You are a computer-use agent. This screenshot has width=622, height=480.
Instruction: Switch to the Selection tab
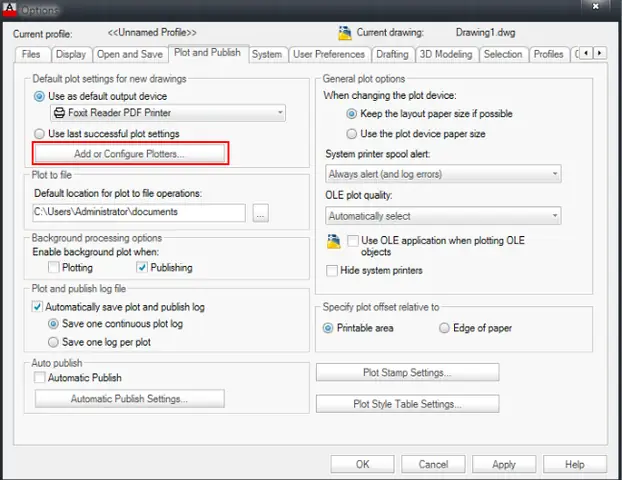[x=503, y=54]
